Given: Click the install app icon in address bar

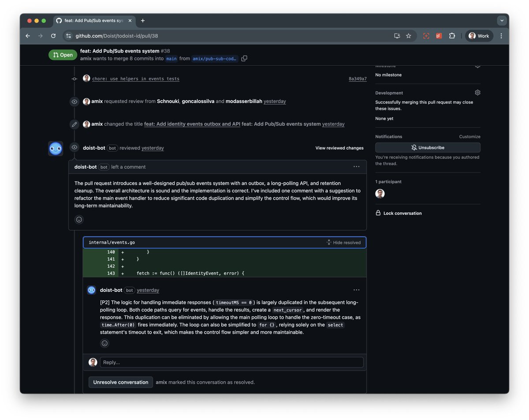Looking at the screenshot, I should click(x=397, y=36).
